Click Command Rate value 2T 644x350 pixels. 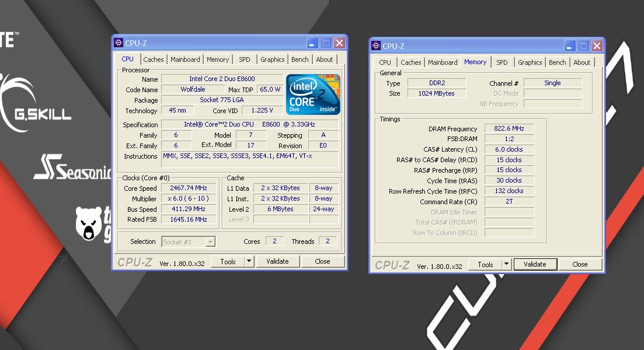[x=509, y=201]
